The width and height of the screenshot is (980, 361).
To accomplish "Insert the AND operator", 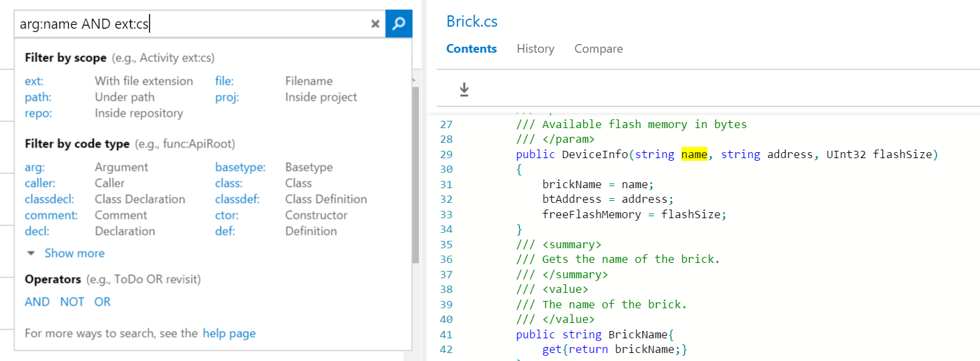I will coord(37,302).
